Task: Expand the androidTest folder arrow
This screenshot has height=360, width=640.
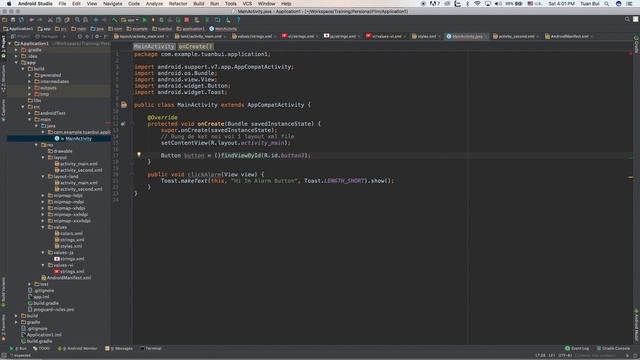Action: click(x=29, y=113)
